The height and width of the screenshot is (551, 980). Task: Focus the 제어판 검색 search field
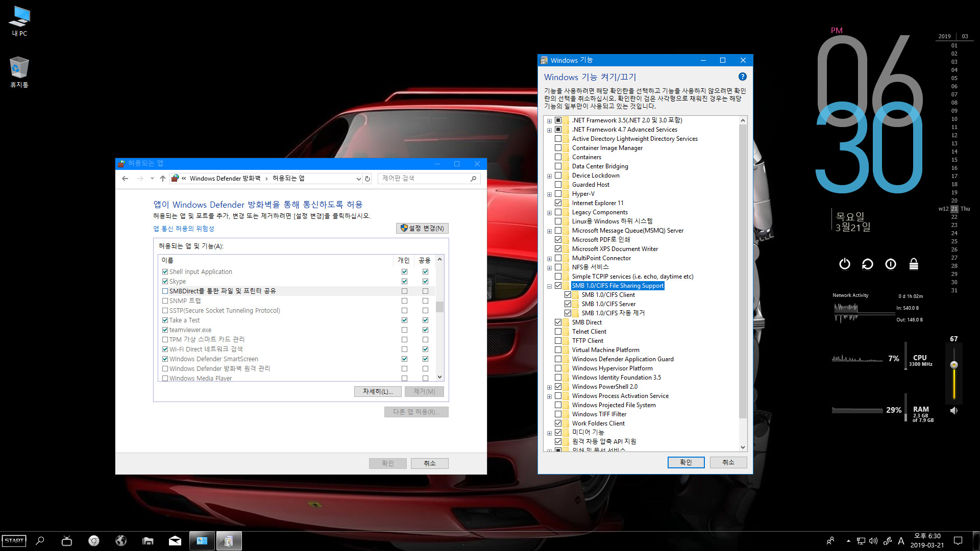(429, 179)
